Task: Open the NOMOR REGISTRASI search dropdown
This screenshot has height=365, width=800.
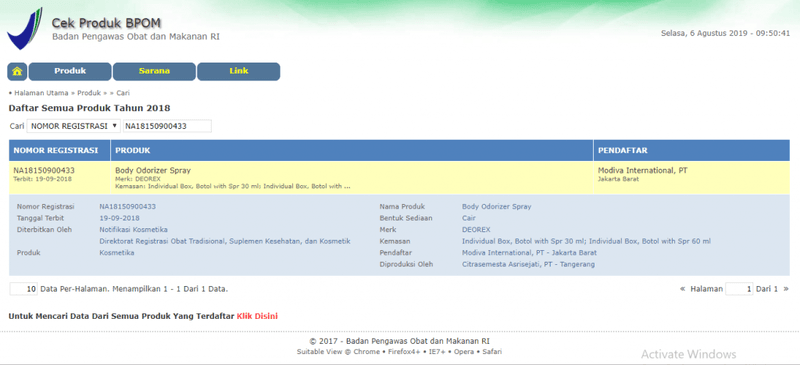Action: coord(73,126)
